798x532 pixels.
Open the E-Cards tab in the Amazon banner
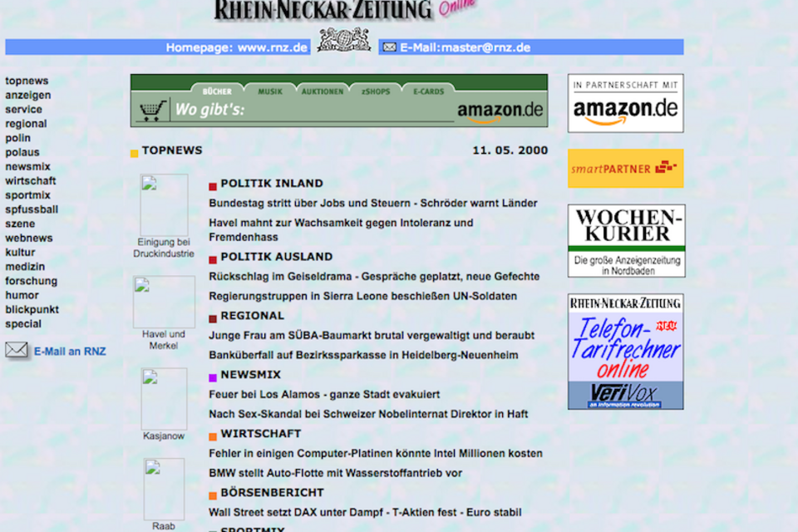point(429,91)
